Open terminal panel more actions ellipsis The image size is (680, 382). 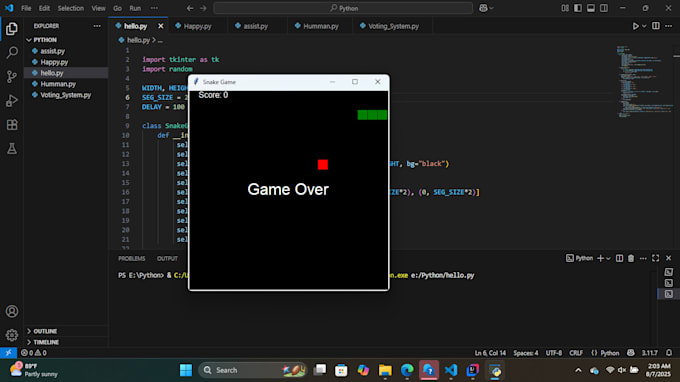point(643,258)
